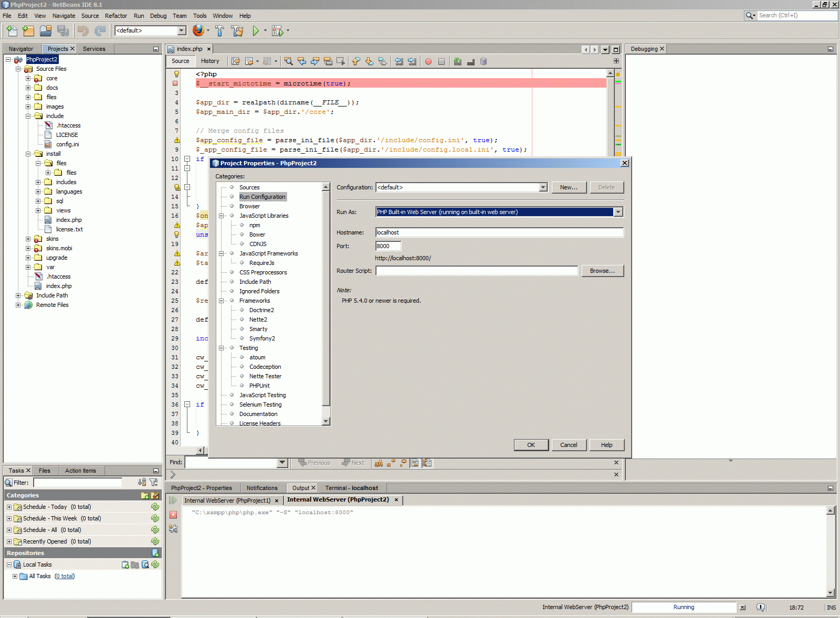Click the New File toolbar icon
Image resolution: width=840 pixels, height=618 pixels.
tap(12, 31)
